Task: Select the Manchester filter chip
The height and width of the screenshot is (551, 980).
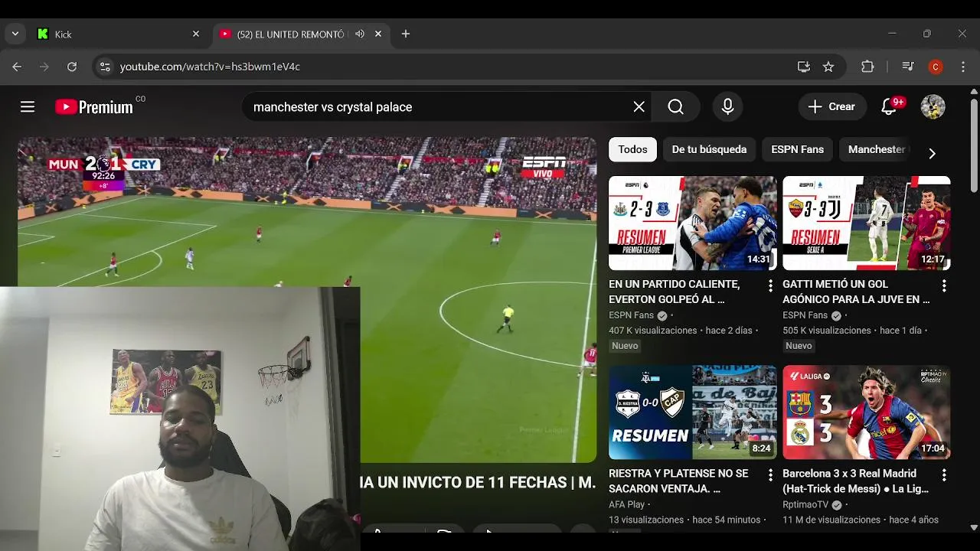Action: (x=877, y=149)
